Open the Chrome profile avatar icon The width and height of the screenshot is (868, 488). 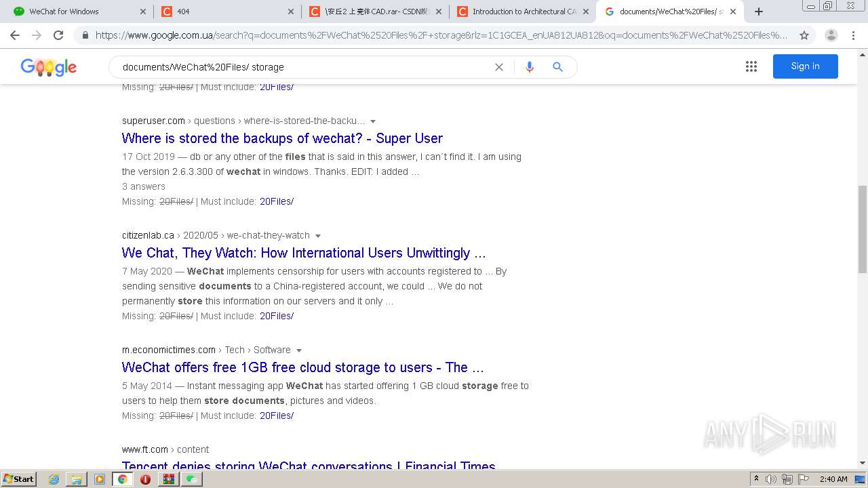point(831,35)
